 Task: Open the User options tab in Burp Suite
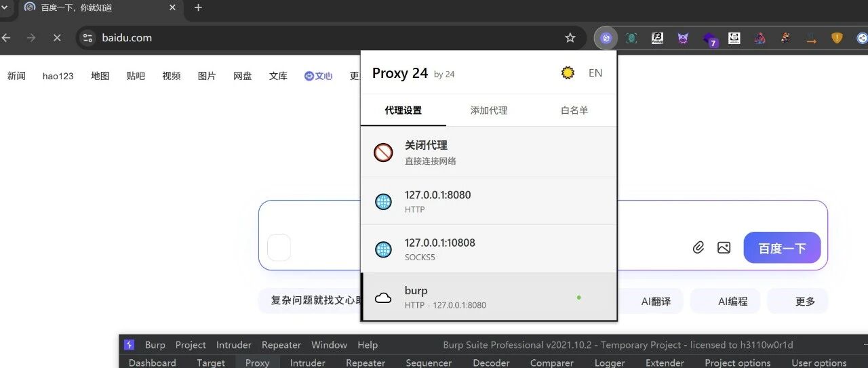point(819,363)
